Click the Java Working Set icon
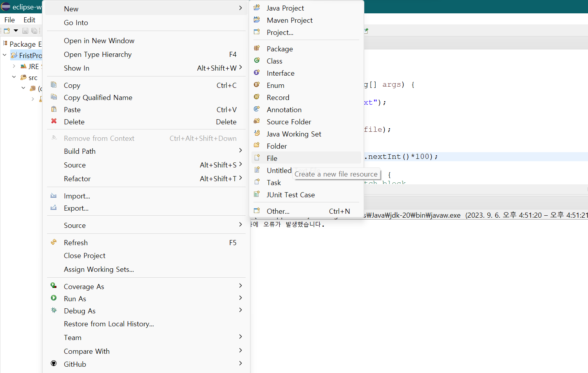Screen dimensions: 588x373 (257, 134)
